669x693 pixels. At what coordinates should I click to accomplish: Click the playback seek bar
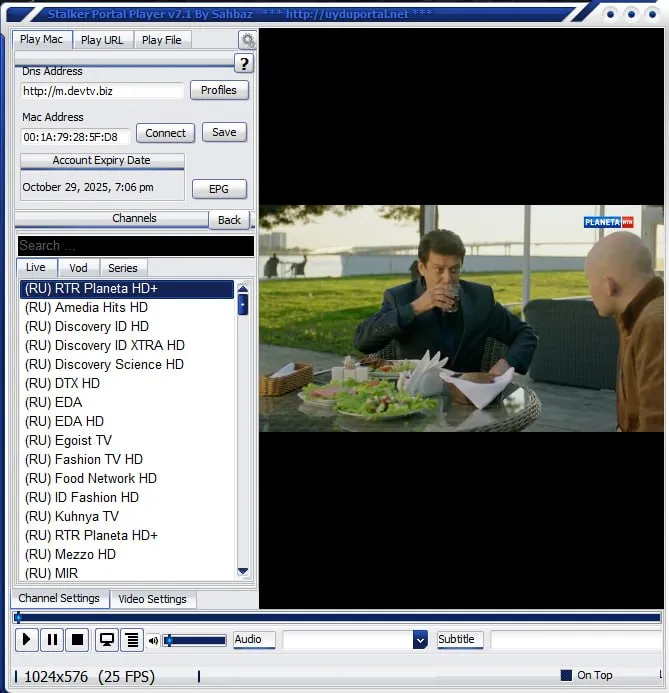337,617
